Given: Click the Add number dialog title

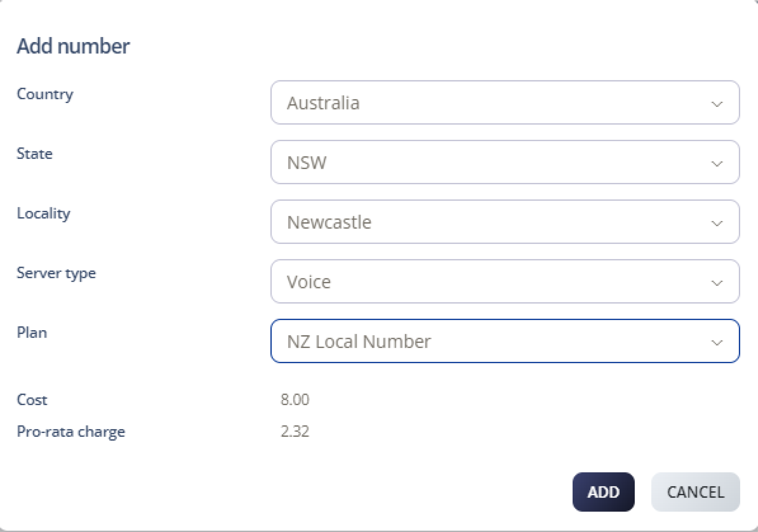Looking at the screenshot, I should click(73, 46).
